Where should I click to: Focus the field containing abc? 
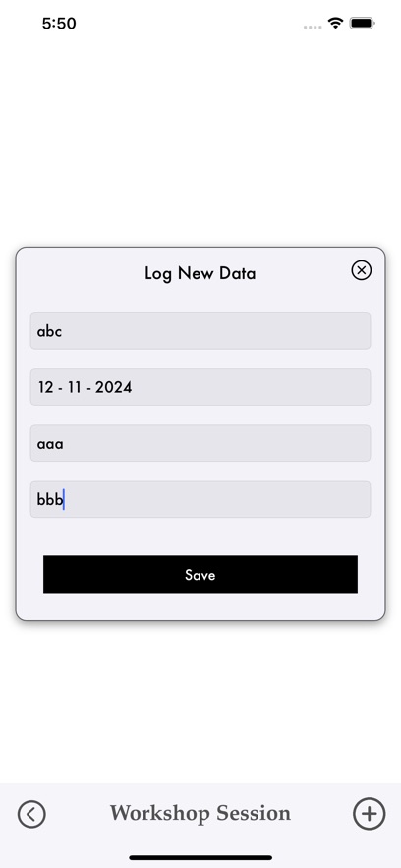[x=200, y=330]
